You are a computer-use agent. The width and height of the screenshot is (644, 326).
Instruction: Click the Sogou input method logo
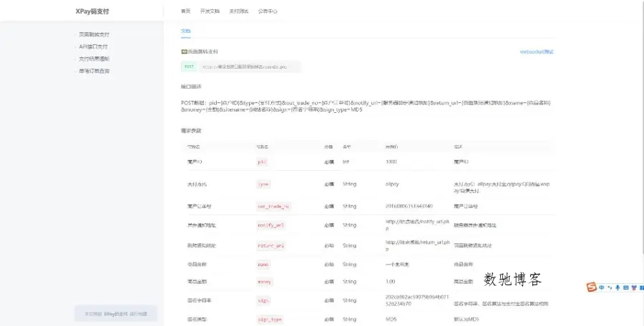[592, 287]
